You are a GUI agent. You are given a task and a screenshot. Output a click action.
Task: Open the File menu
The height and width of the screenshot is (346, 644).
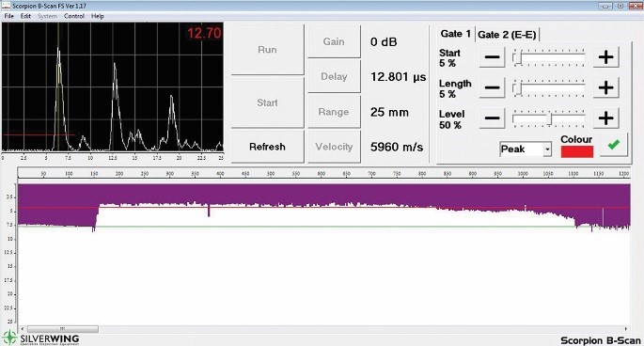[8, 16]
